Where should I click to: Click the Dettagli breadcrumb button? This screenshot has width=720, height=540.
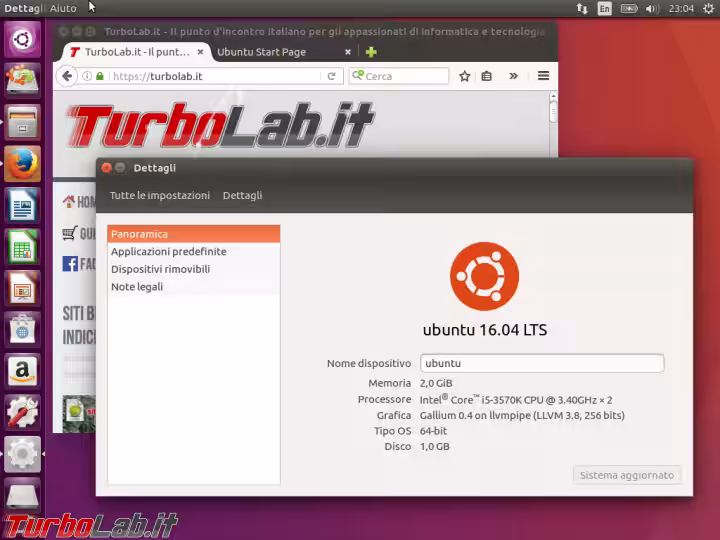point(242,196)
